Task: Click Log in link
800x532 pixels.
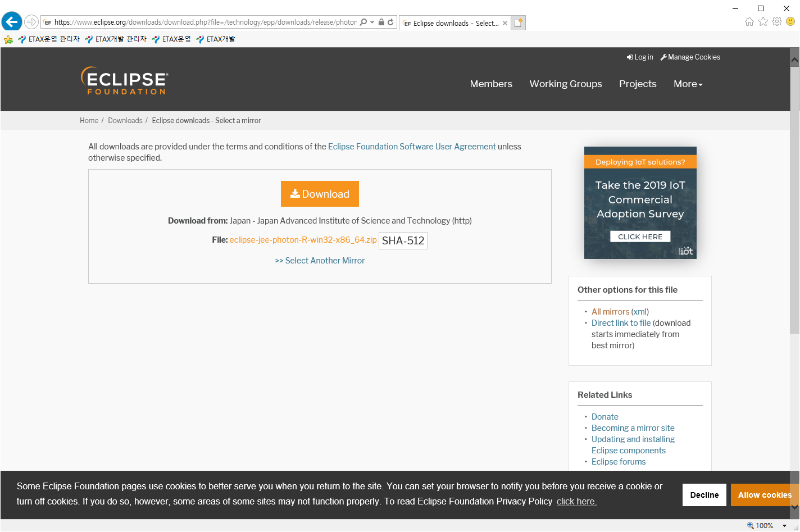Action: click(640, 57)
